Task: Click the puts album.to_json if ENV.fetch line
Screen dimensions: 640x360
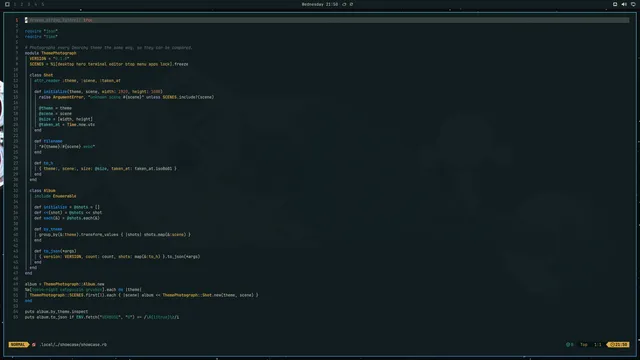Action: [102, 317]
